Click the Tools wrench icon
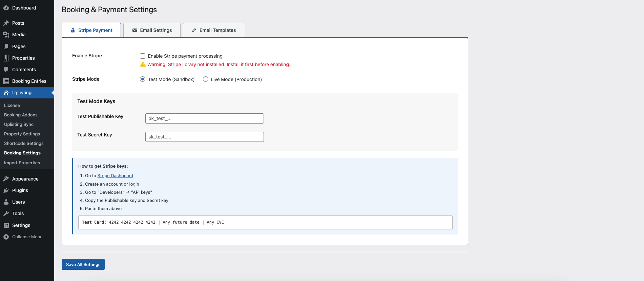Viewport: 644px width, 281px height. coord(6,213)
